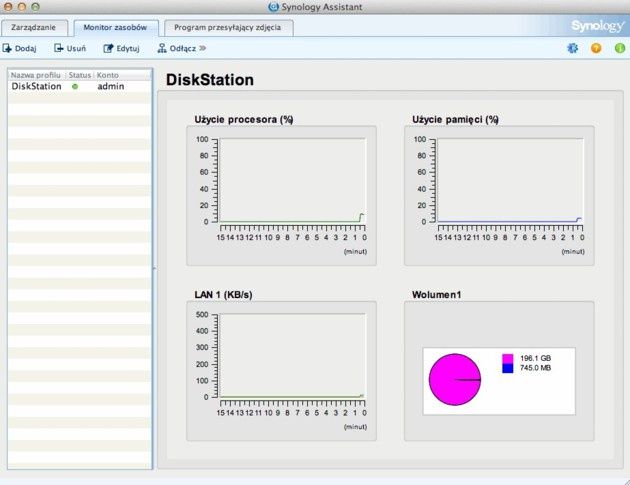This screenshot has height=485, width=630.
Task: Click the blue legend swatch (745.0 MB)
Action: (x=508, y=368)
